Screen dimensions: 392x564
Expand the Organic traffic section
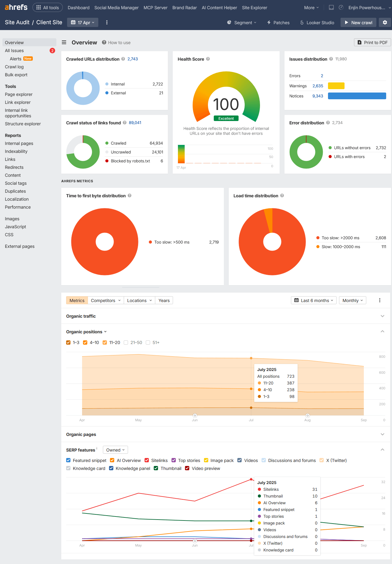click(382, 316)
